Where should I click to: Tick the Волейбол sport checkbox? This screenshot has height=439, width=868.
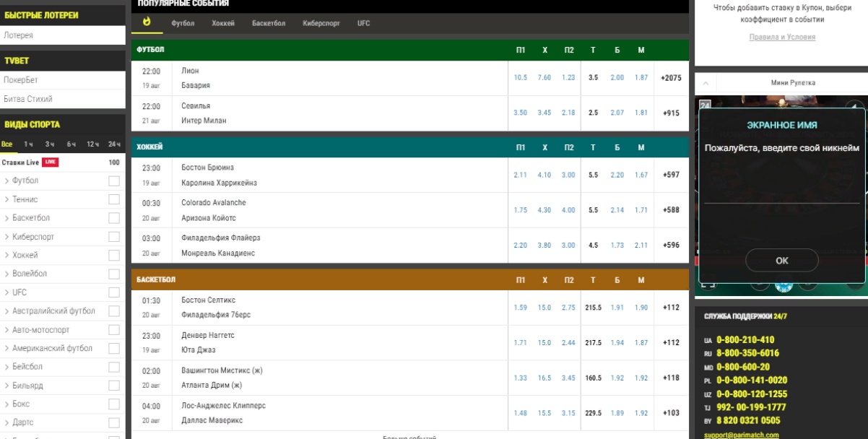[114, 274]
